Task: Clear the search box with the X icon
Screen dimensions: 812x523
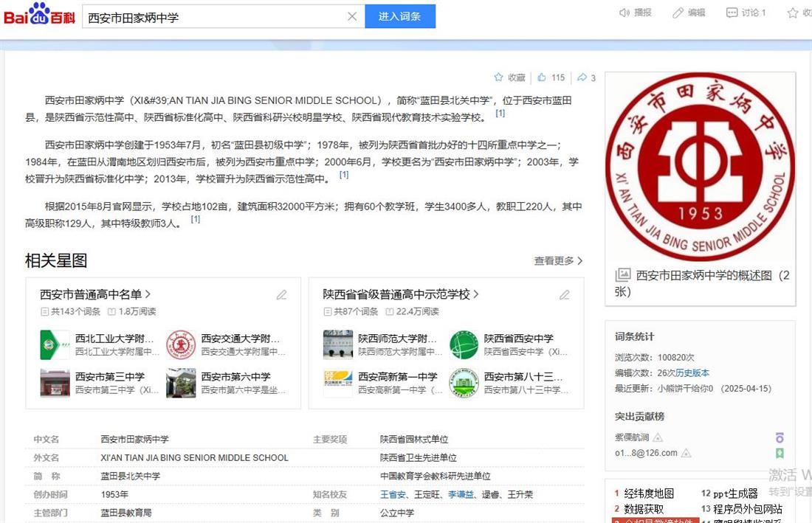Action: [352, 16]
